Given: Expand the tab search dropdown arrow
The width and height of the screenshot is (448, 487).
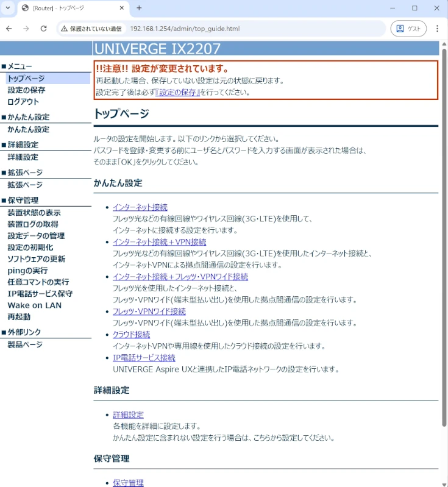Looking at the screenshot, I should point(9,8).
